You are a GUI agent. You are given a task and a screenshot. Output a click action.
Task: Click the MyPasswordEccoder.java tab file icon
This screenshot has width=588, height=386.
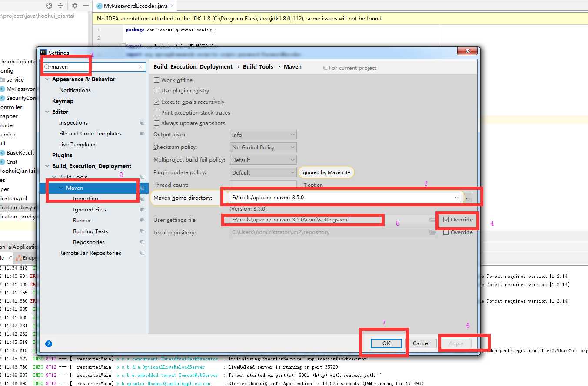point(100,6)
